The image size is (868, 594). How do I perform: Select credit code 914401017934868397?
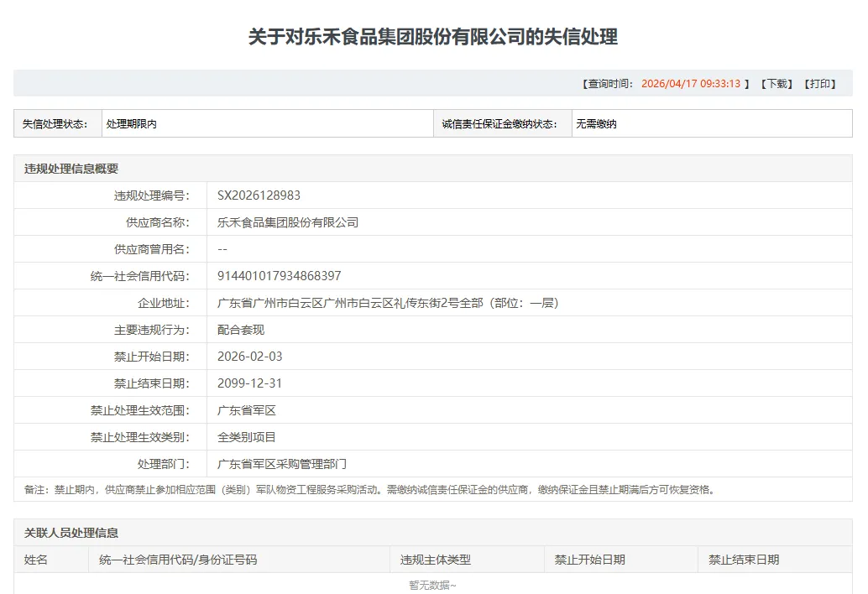(279, 276)
